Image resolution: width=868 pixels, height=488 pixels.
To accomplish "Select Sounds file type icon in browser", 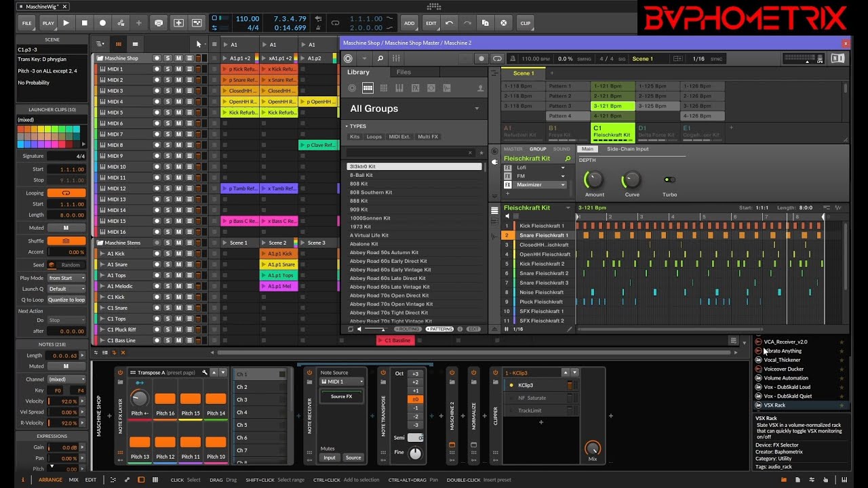I will coord(383,88).
